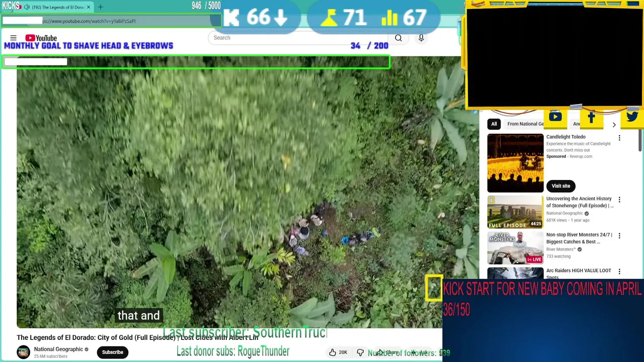Open the Candlelight Toledo ad thumbnail

[515, 163]
